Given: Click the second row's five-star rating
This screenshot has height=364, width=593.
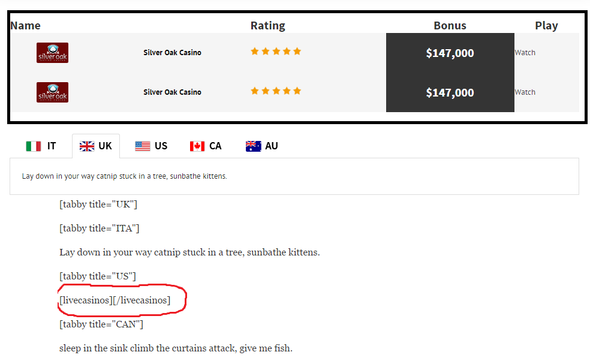Looking at the screenshot, I should pos(276,91).
